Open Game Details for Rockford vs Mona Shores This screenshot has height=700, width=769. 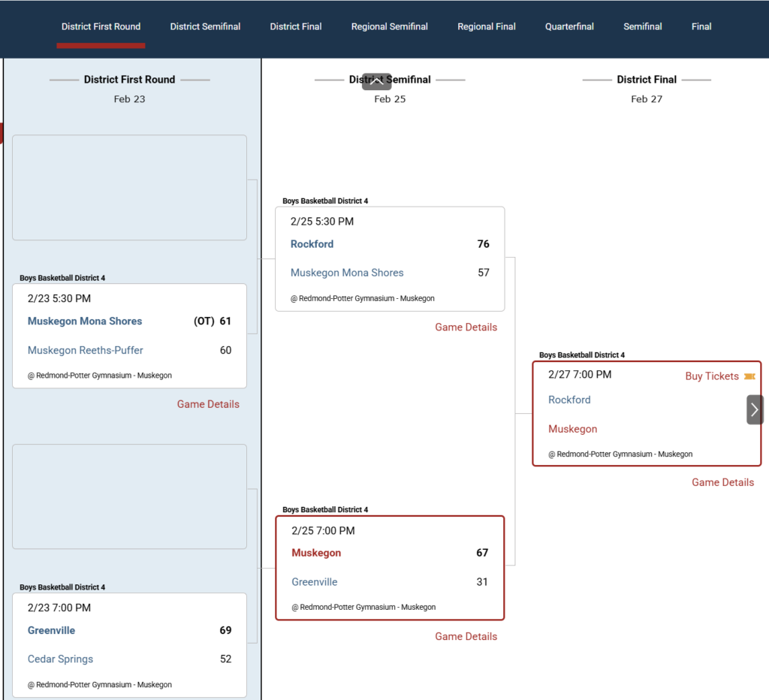[x=466, y=327]
